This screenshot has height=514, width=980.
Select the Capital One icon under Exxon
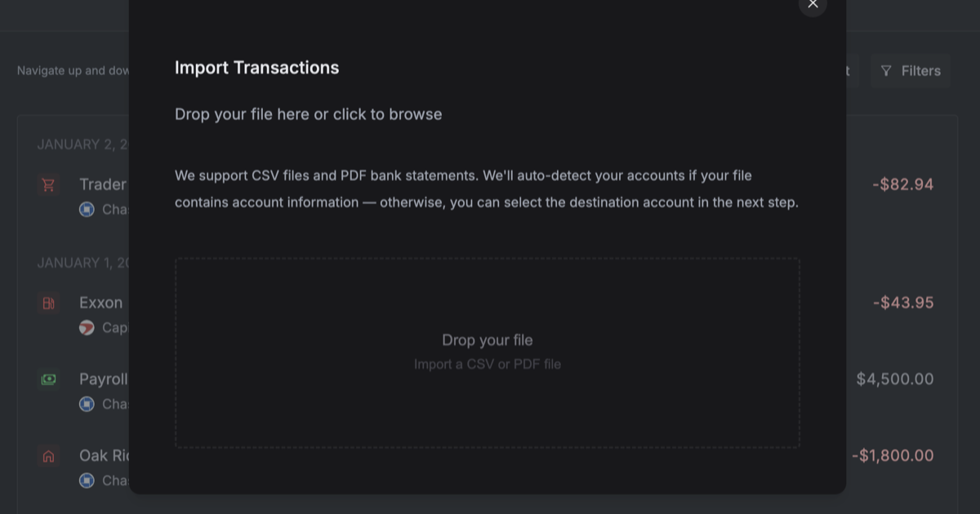pos(87,327)
